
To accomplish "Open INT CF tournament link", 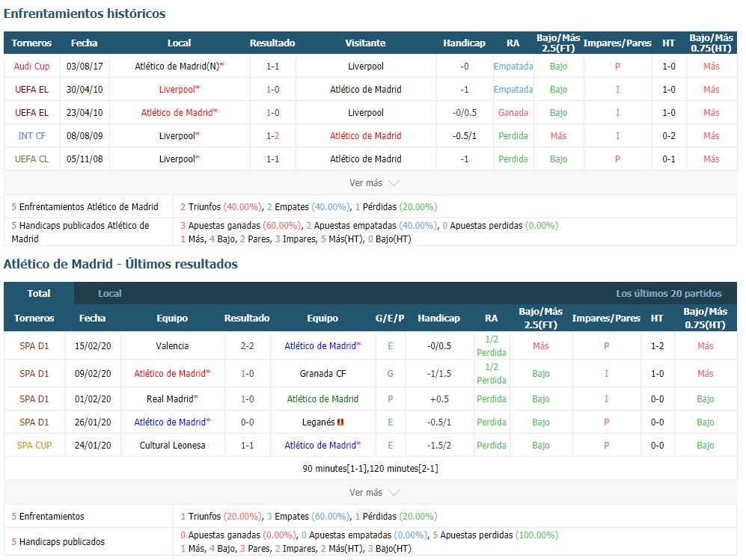I will point(32,136).
